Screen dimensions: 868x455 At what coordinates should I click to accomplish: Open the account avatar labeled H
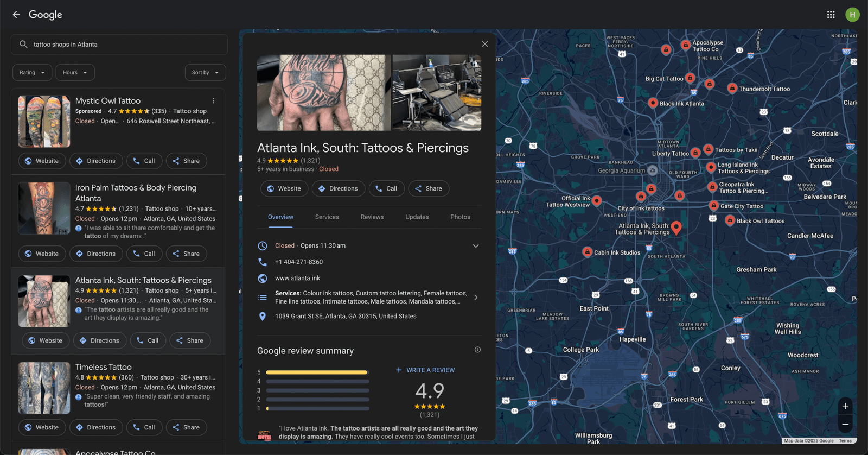tap(852, 15)
